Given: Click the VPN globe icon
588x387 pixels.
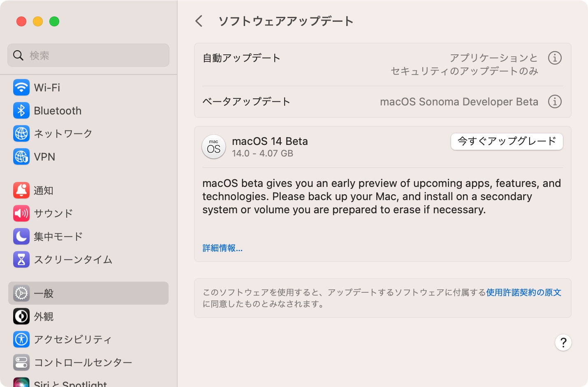Looking at the screenshot, I should pyautogui.click(x=21, y=156).
